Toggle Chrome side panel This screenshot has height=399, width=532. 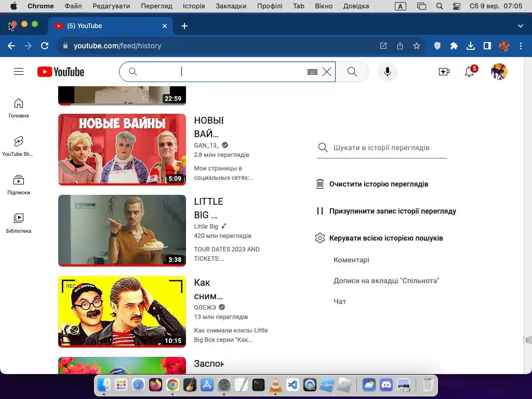coord(487,46)
